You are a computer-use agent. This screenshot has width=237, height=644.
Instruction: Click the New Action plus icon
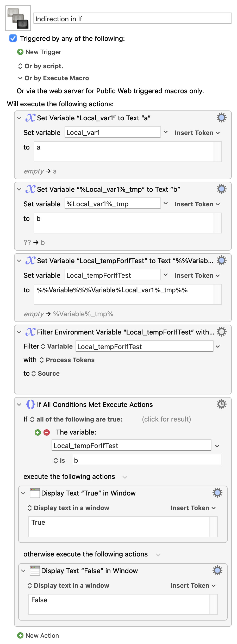coord(20,635)
